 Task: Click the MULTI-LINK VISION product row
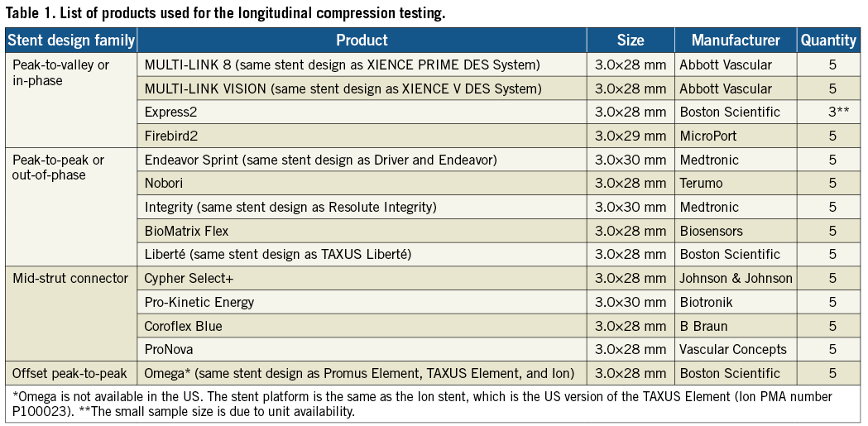coord(343,89)
